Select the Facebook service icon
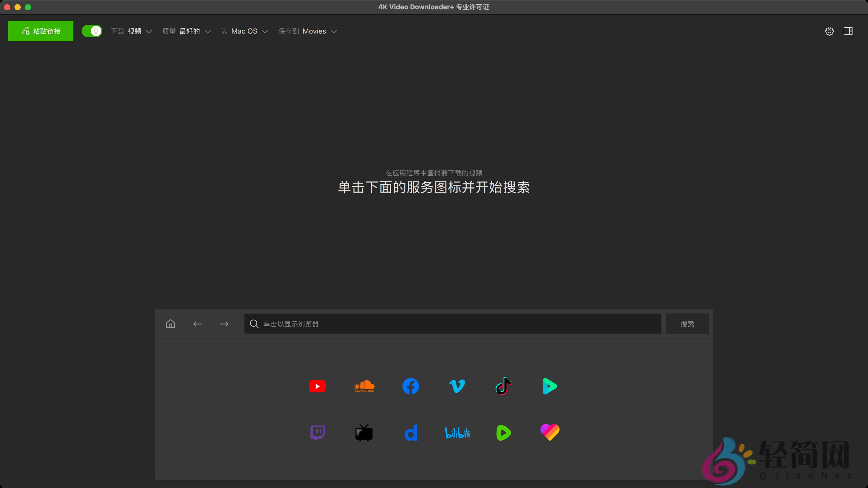The height and width of the screenshot is (488, 868). click(410, 386)
